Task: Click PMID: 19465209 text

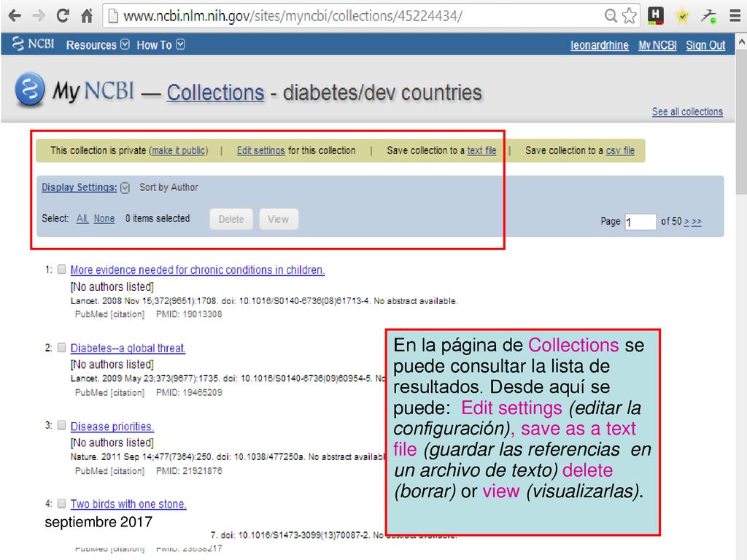Action: tap(189, 392)
